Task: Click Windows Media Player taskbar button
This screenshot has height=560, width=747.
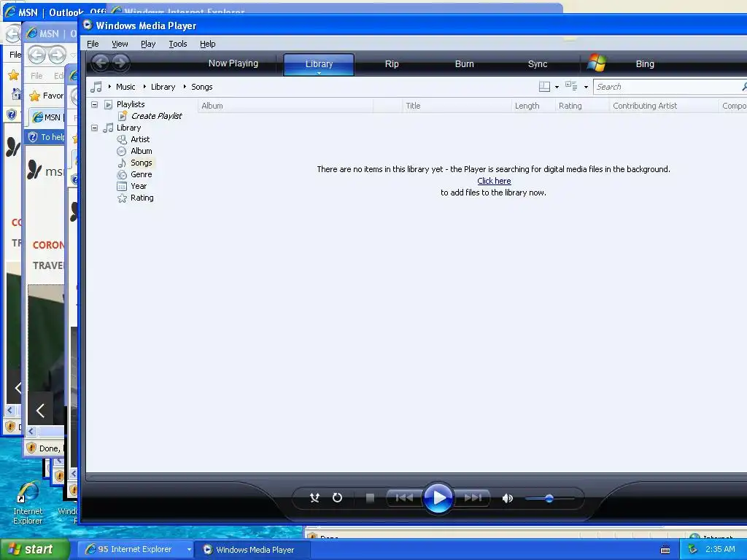Action: tap(253, 550)
